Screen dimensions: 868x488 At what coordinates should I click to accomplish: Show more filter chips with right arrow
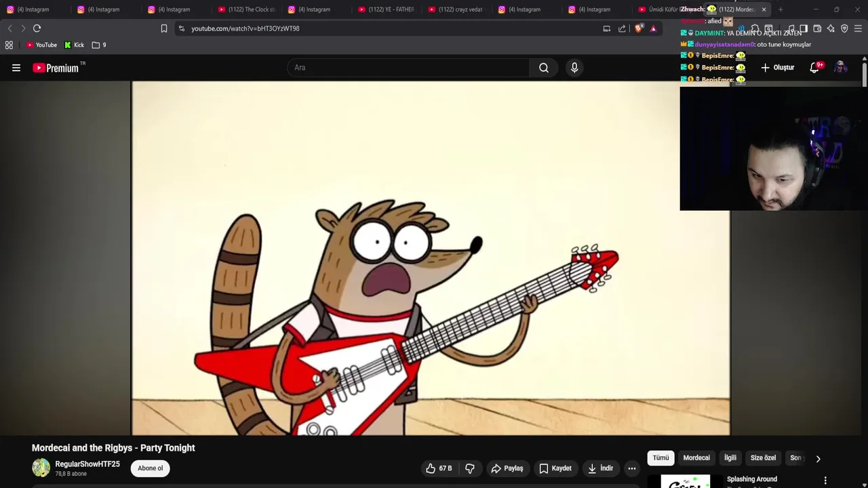[x=818, y=458]
